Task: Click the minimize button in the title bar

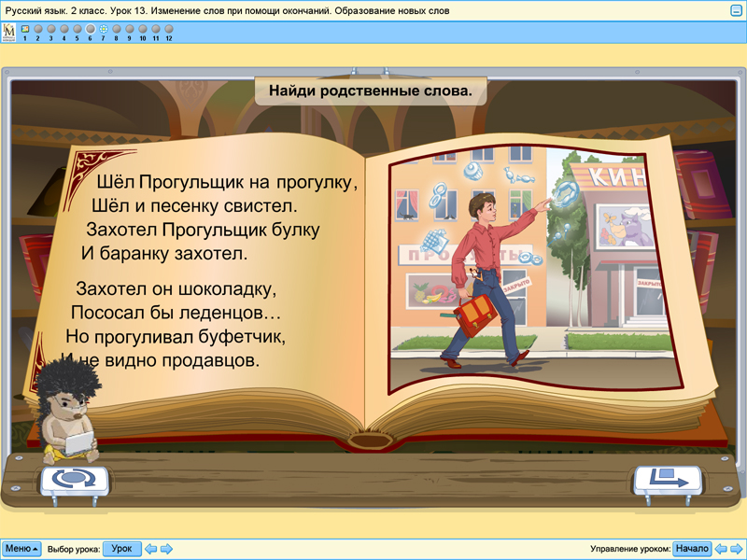Action: [x=736, y=8]
